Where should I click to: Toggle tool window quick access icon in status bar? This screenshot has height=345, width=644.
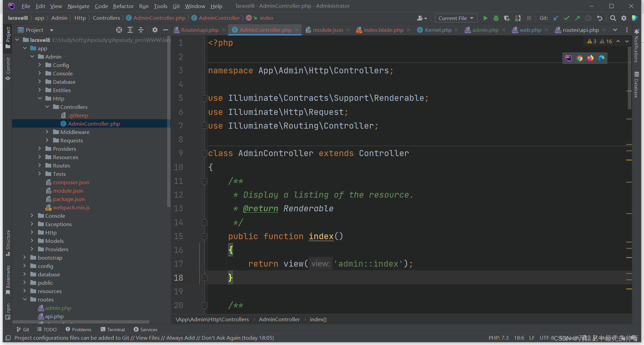(8, 338)
